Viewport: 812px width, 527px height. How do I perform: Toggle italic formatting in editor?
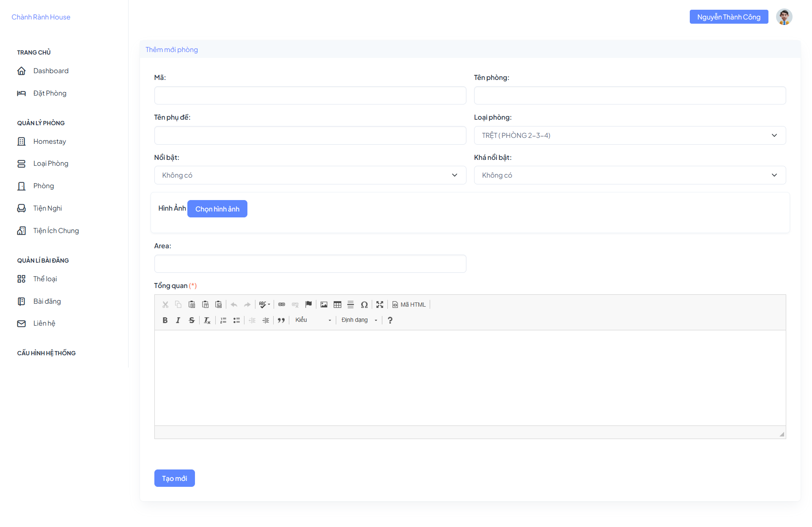pyautogui.click(x=178, y=320)
